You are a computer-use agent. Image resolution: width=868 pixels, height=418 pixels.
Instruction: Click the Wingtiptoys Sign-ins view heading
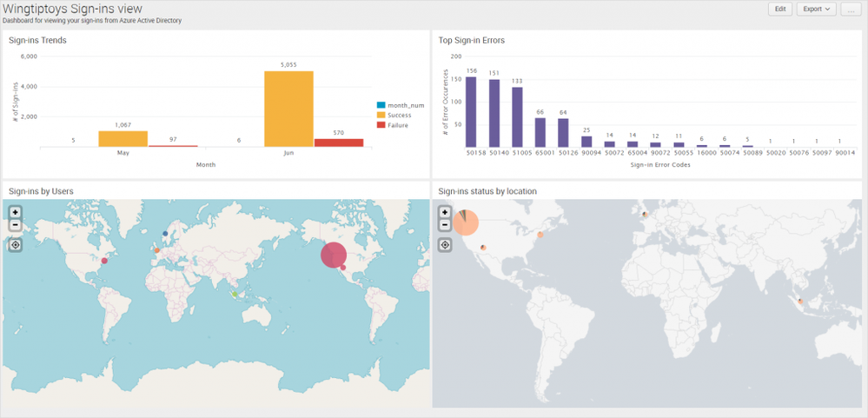click(72, 9)
